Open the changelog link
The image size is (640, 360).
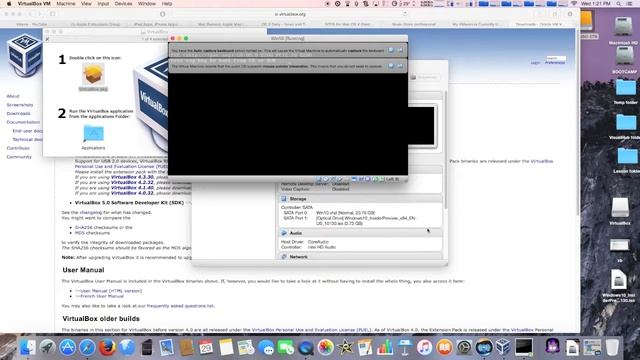[x=91, y=213]
